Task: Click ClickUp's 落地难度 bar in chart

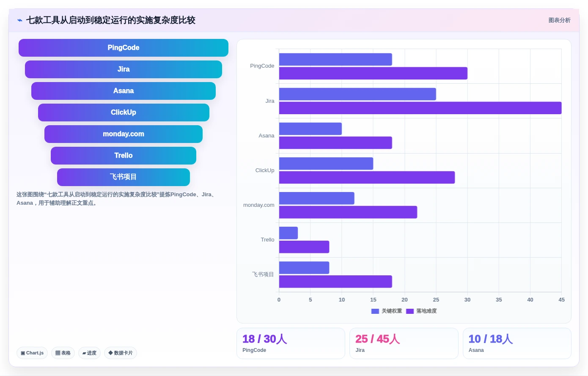Action: pyautogui.click(x=367, y=178)
